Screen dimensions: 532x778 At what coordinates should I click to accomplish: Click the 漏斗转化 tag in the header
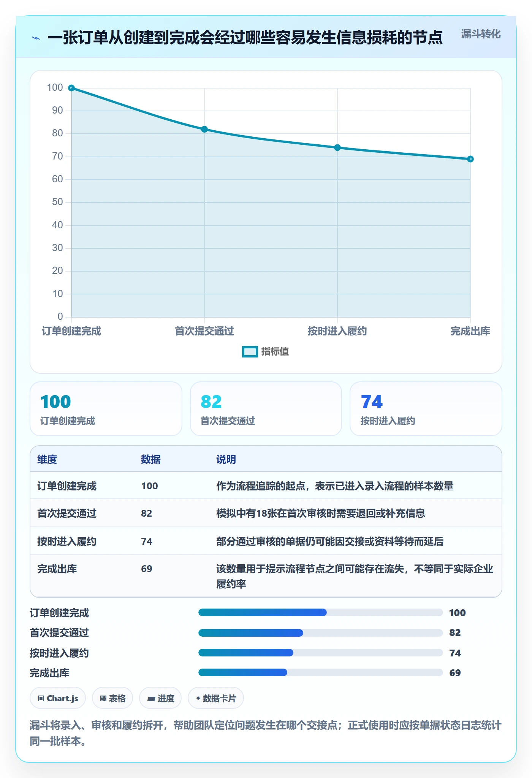click(x=481, y=34)
